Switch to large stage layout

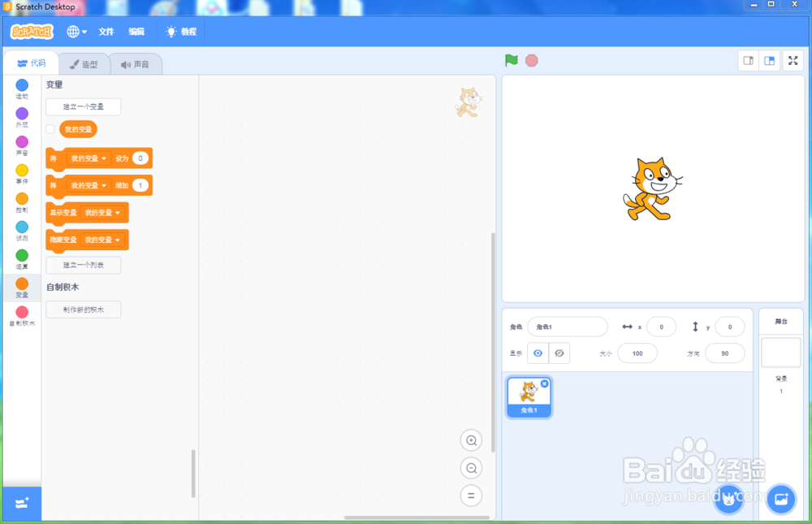(x=770, y=61)
